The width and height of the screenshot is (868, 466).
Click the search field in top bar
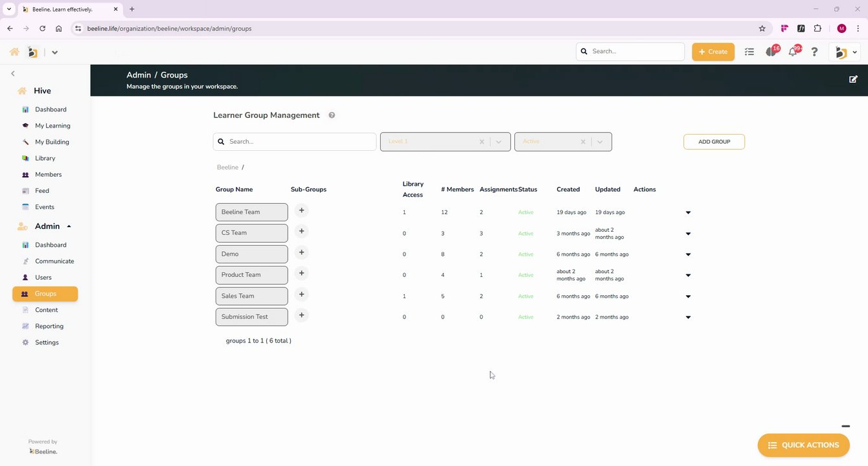click(x=630, y=51)
